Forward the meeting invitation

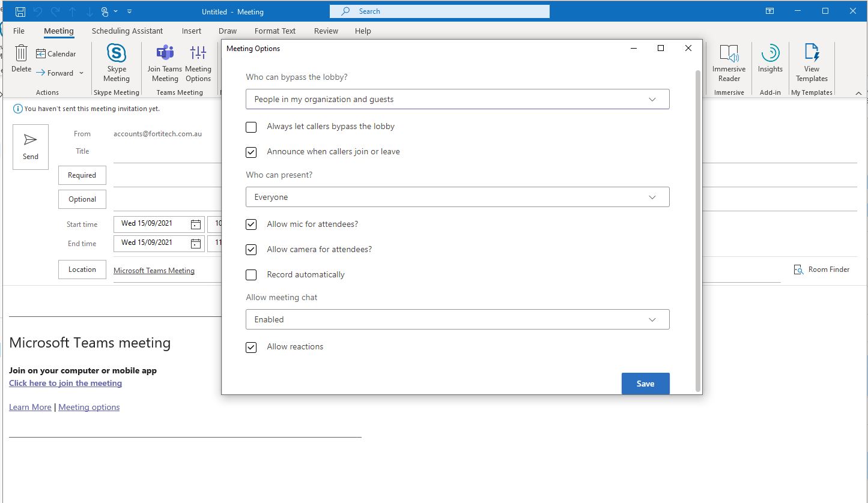point(55,73)
